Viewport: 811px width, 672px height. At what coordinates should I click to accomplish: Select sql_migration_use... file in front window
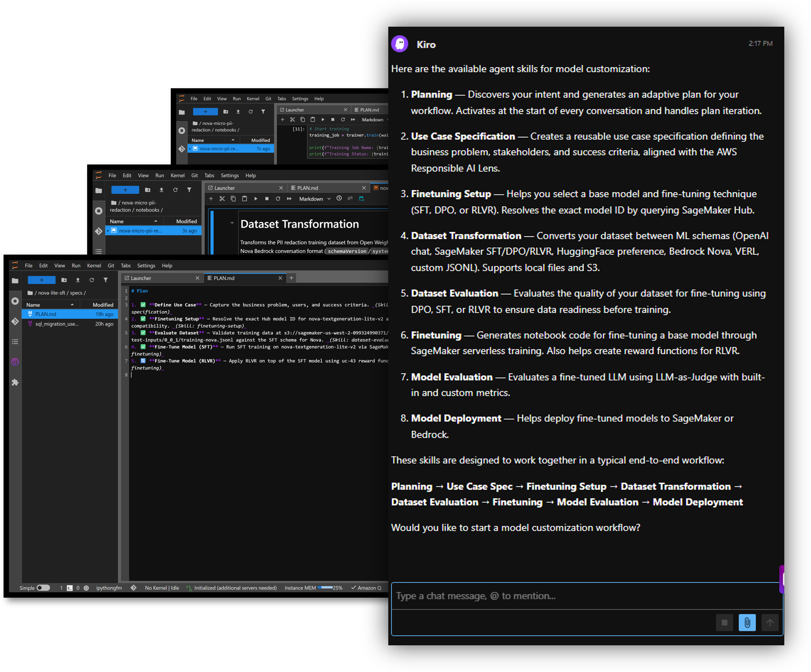click(x=70, y=324)
